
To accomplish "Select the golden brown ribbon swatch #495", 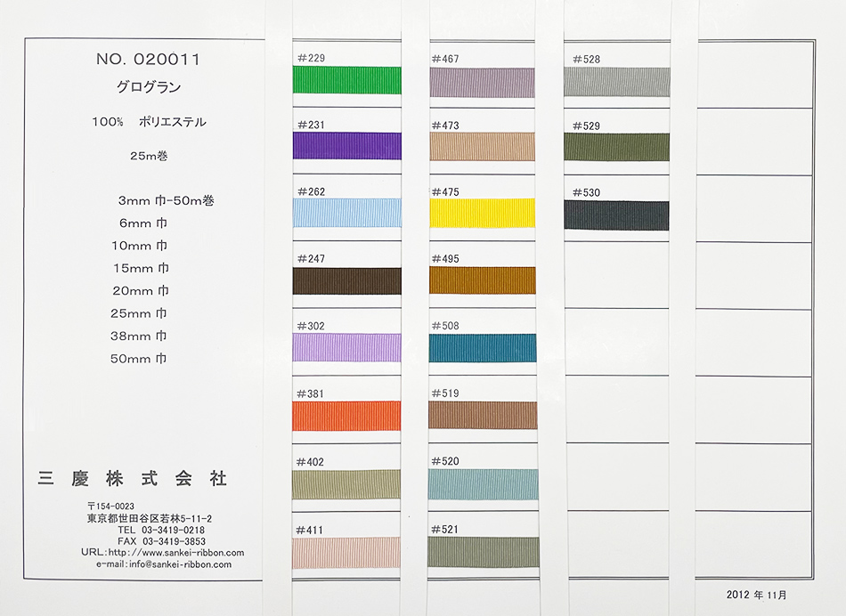I will pos(483,280).
